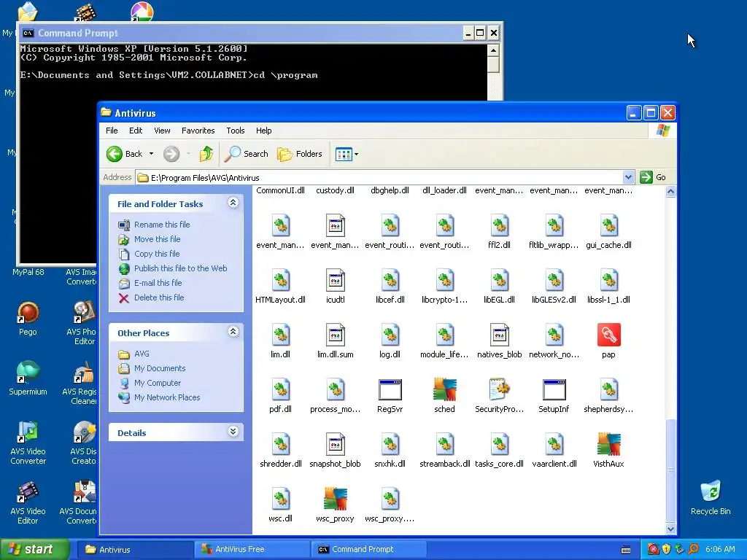The image size is (747, 560).
Task: Select the sched AVG icon
Action: pos(444,389)
